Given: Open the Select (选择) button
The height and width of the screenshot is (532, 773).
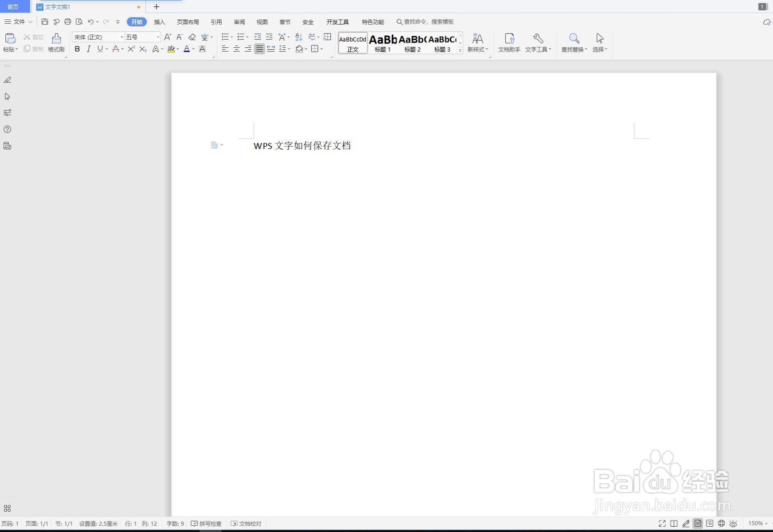Looking at the screenshot, I should [600, 43].
